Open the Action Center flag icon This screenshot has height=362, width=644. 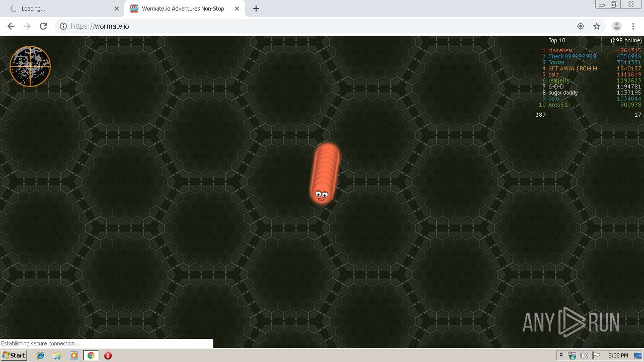(x=596, y=355)
